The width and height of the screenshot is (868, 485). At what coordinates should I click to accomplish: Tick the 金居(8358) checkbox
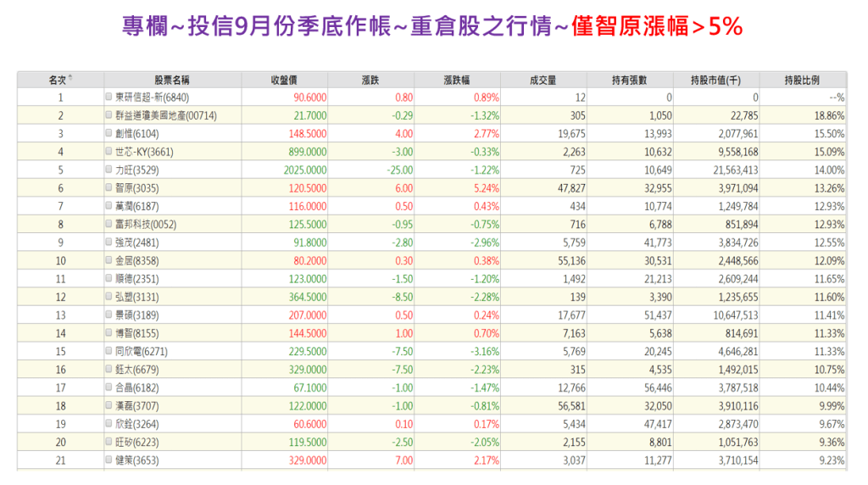coord(108,260)
